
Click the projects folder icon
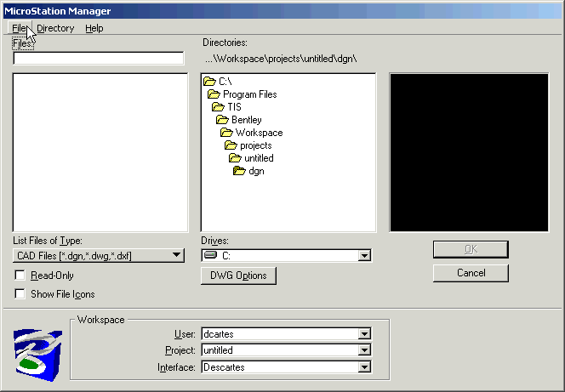(x=231, y=145)
